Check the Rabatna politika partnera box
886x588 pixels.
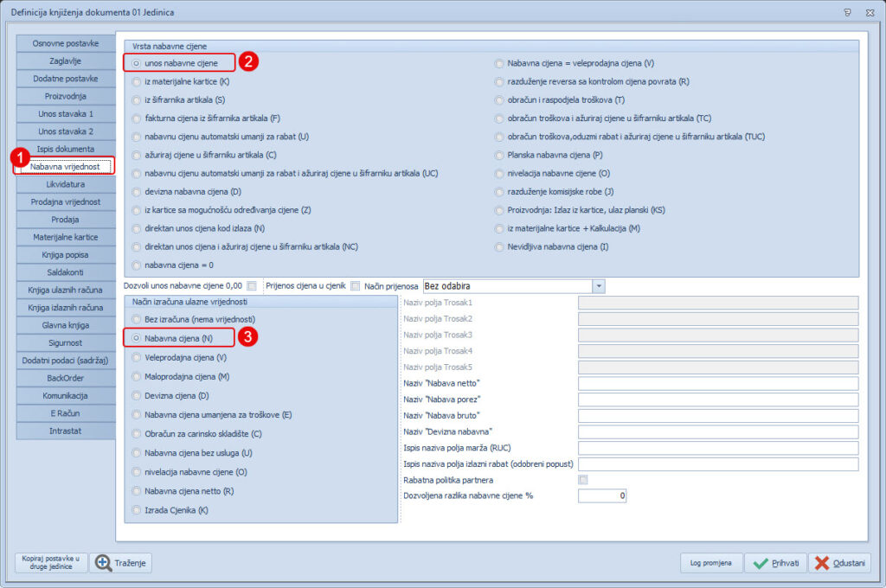[583, 480]
